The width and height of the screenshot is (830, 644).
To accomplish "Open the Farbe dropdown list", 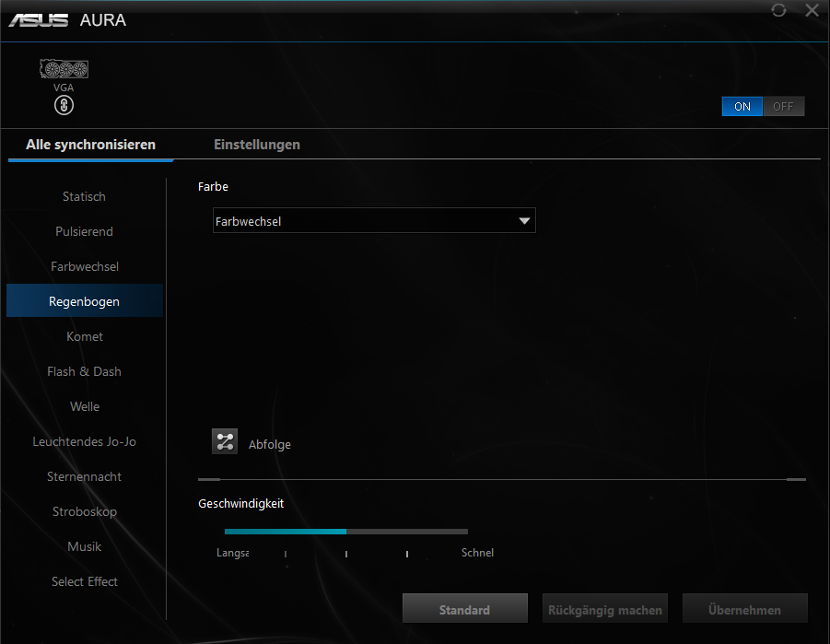I will [x=373, y=221].
